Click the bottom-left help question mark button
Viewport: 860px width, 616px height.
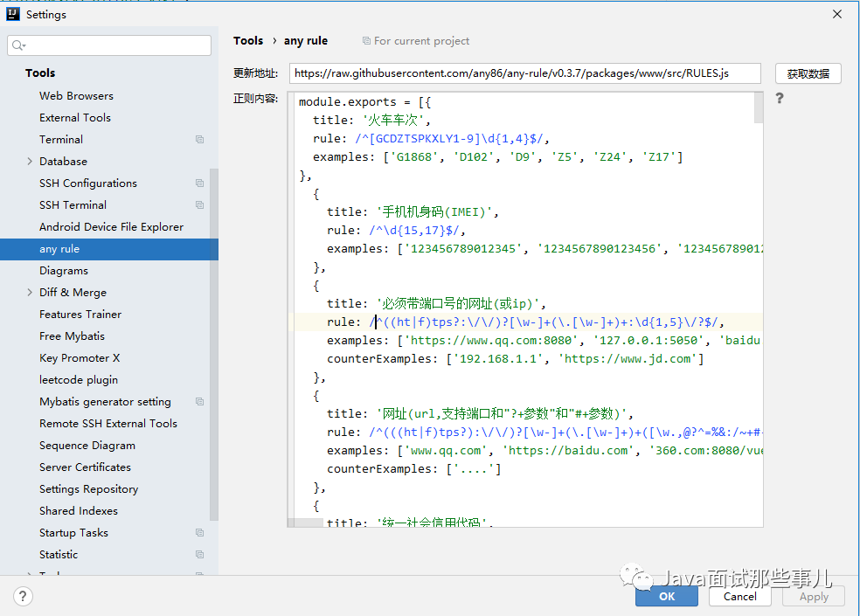click(x=24, y=596)
